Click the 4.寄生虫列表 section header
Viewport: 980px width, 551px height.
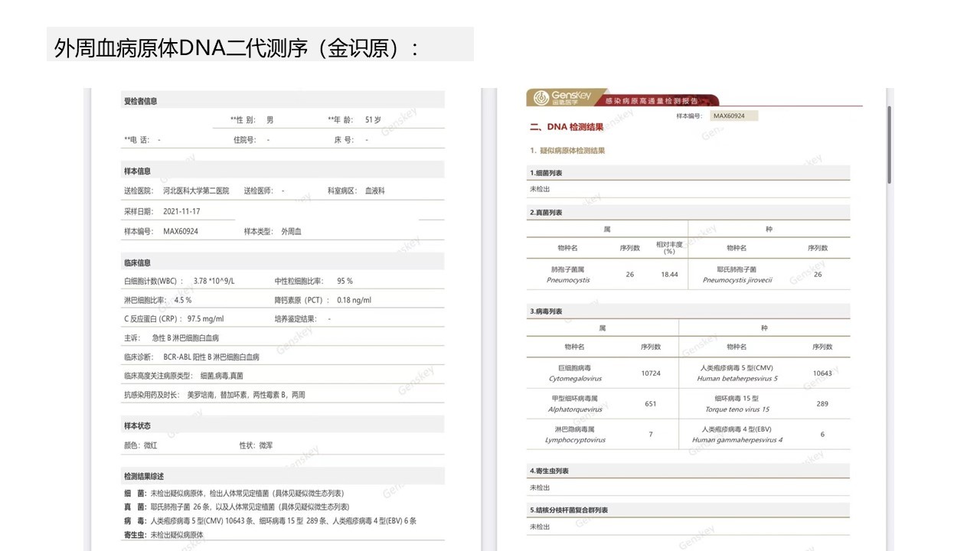pyautogui.click(x=688, y=471)
